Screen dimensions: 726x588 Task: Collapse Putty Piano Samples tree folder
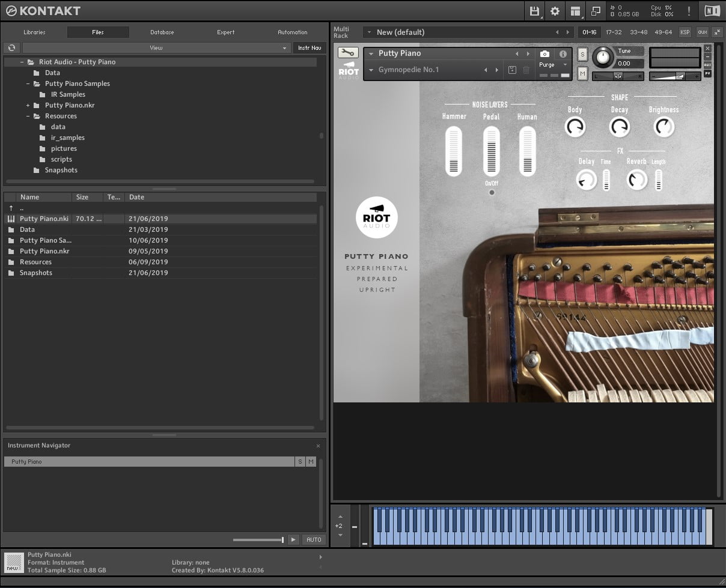(28, 83)
